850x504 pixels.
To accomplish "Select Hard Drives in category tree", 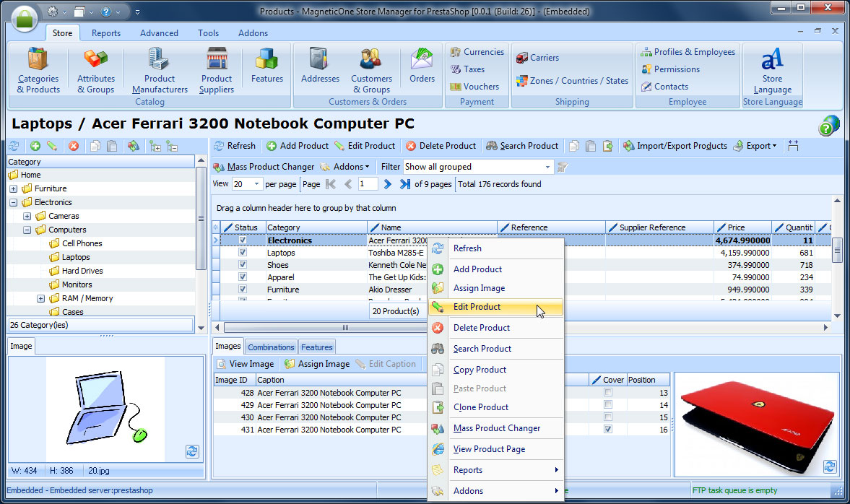I will [x=82, y=271].
